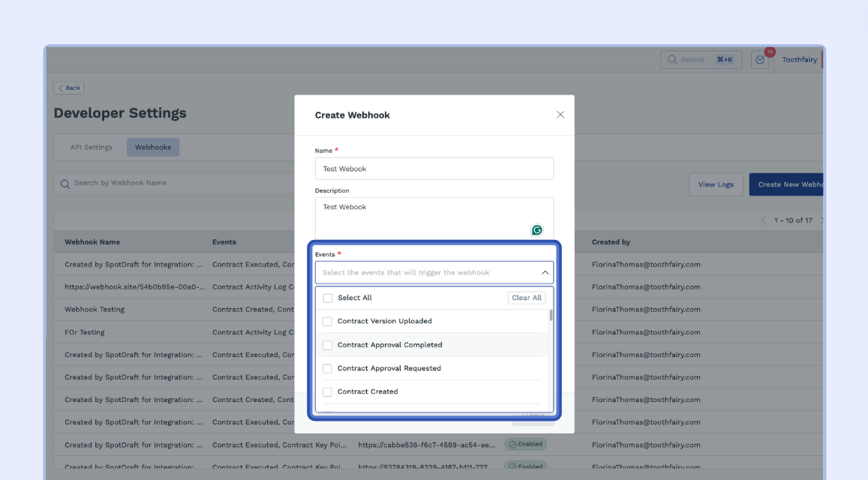Switch to the API Settings tab
Screen dimensions: 868x480
[91, 147]
